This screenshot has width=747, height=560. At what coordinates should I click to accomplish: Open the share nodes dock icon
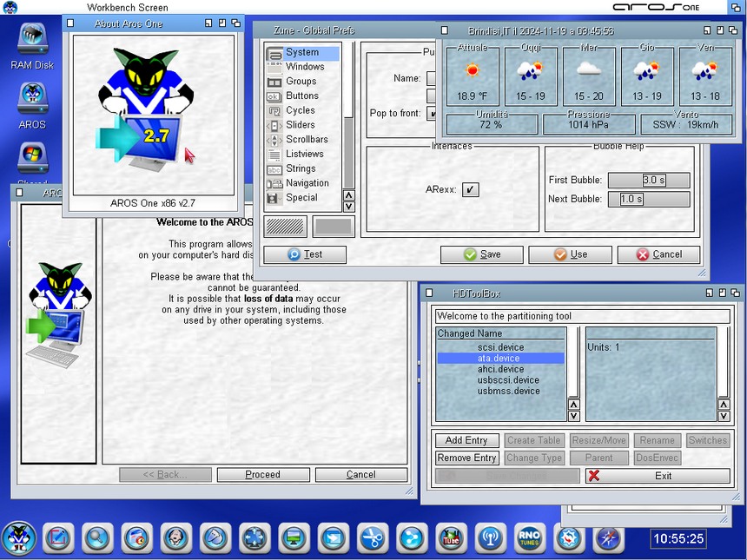(x=412, y=538)
